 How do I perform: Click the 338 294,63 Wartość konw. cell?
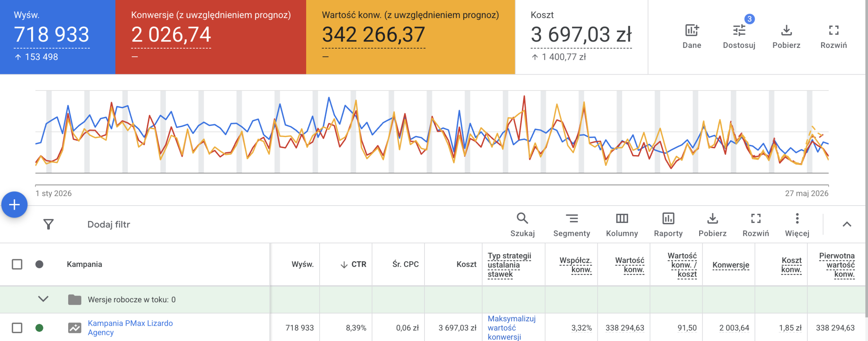coord(625,328)
